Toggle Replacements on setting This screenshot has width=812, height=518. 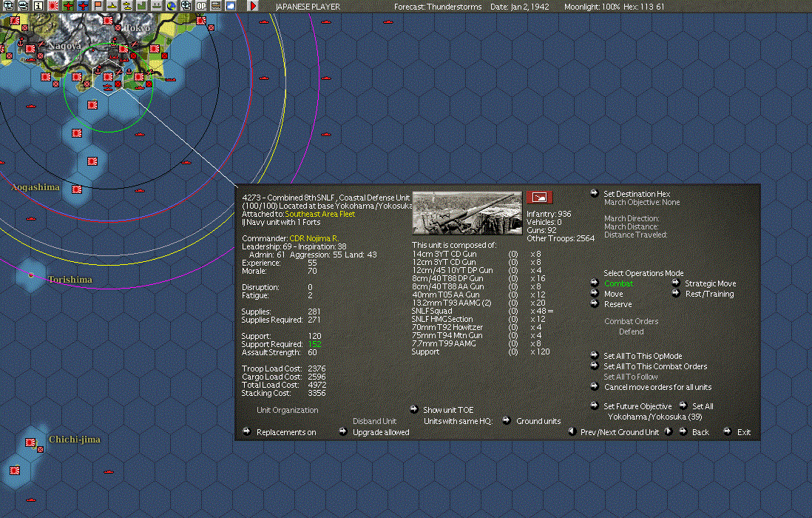[x=246, y=431]
